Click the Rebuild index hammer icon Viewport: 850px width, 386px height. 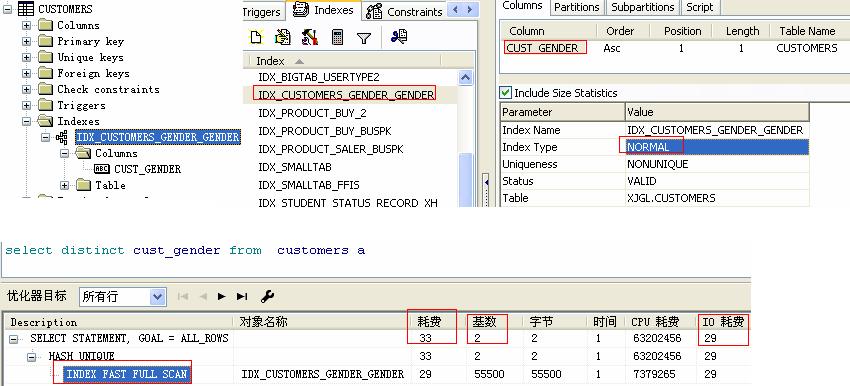point(310,37)
